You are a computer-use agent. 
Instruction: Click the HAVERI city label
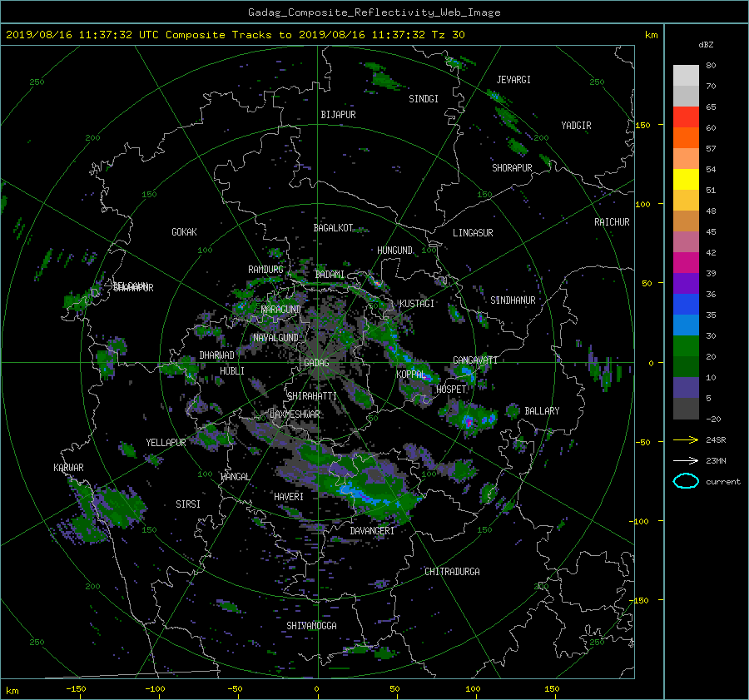click(x=289, y=497)
